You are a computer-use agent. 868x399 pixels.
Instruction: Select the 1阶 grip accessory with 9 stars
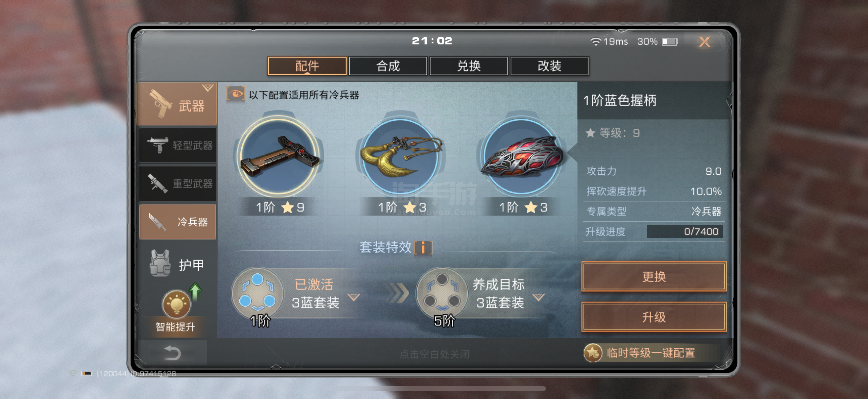click(279, 156)
